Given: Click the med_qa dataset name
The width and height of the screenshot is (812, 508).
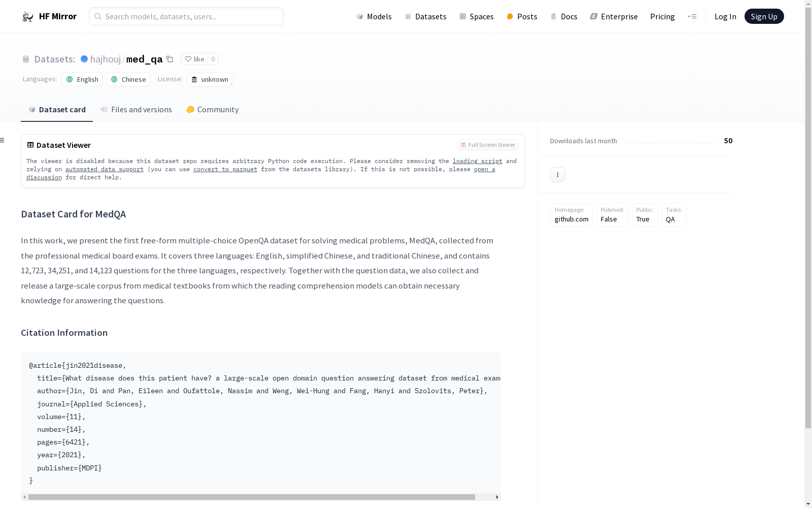Looking at the screenshot, I should coord(144,59).
